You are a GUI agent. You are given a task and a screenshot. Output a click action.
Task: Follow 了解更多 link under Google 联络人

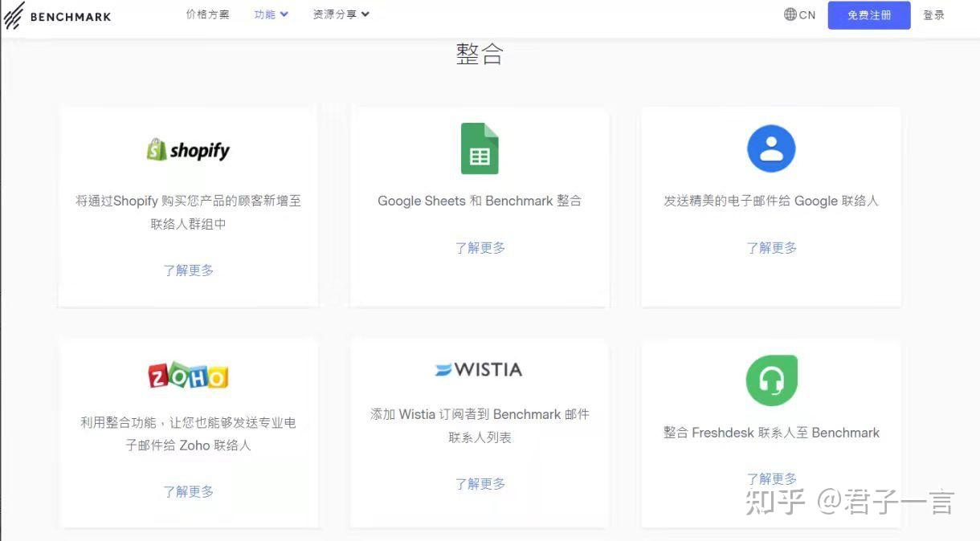pos(772,248)
